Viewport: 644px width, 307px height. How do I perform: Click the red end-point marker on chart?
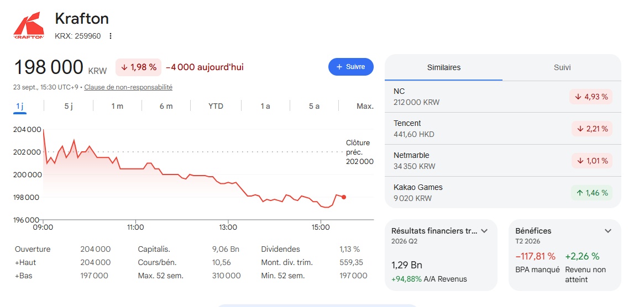[x=344, y=197]
